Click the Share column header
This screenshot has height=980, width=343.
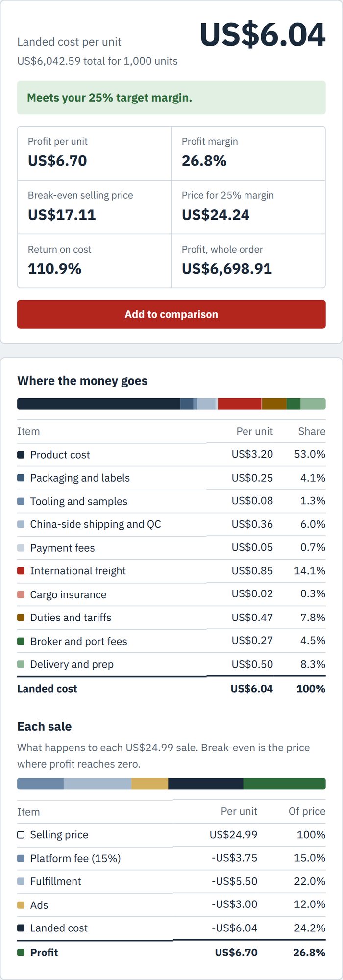point(312,431)
